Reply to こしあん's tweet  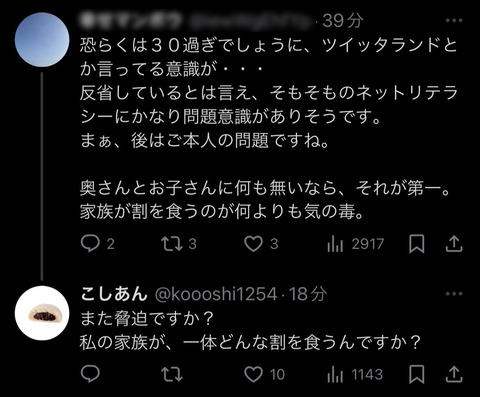pos(90,374)
